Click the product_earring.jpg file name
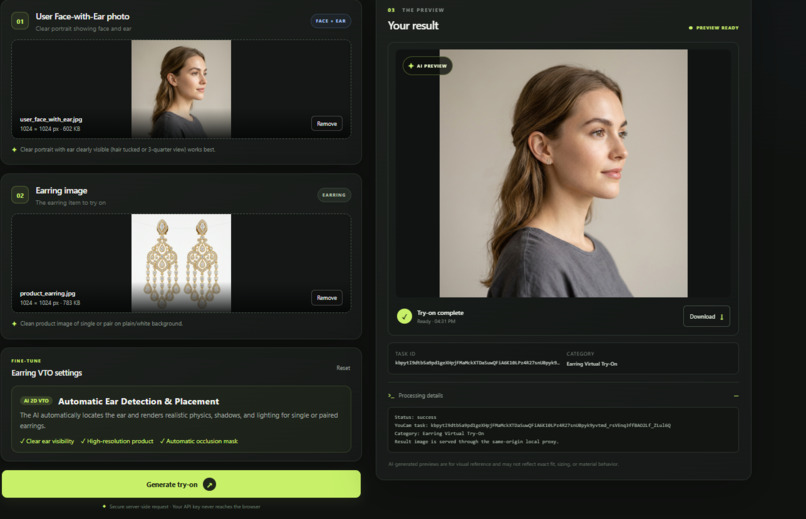The height and width of the screenshot is (519, 806). [47, 293]
